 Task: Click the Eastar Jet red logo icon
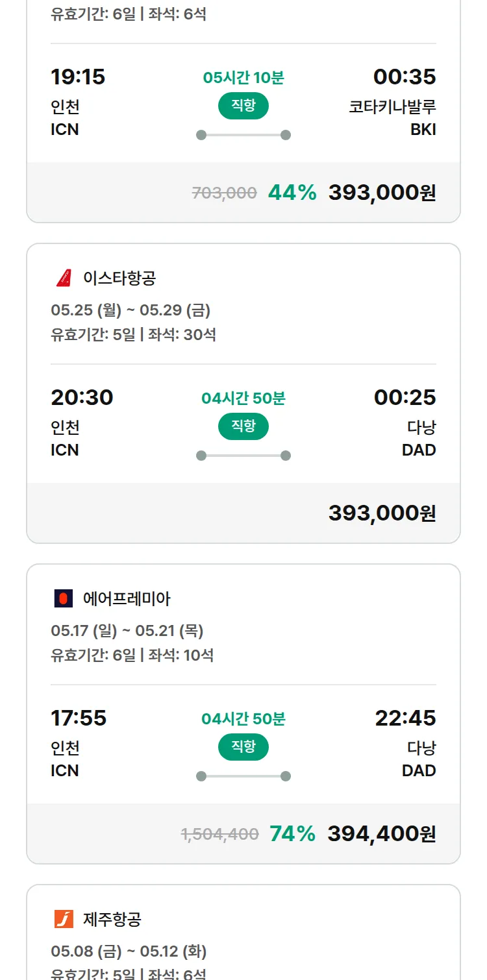(64, 278)
